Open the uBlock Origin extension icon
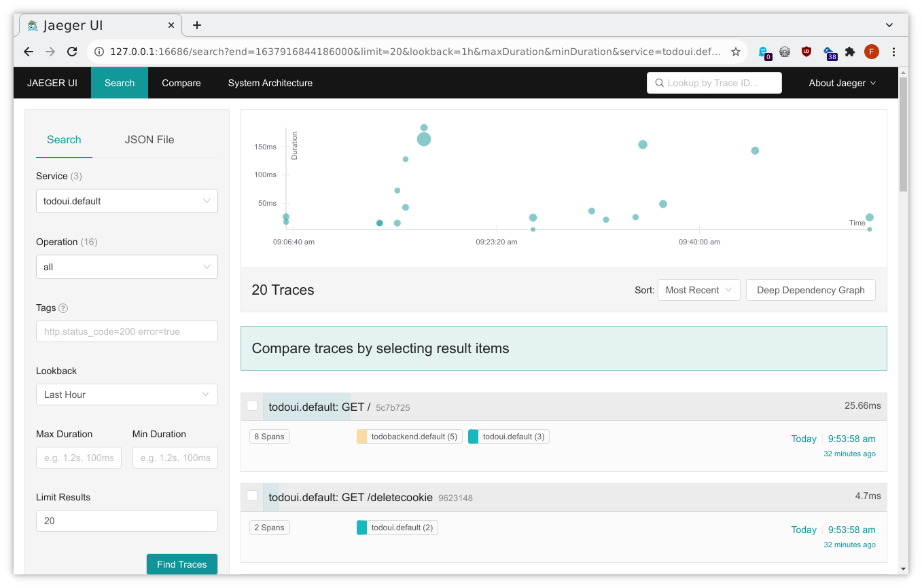 tap(806, 52)
